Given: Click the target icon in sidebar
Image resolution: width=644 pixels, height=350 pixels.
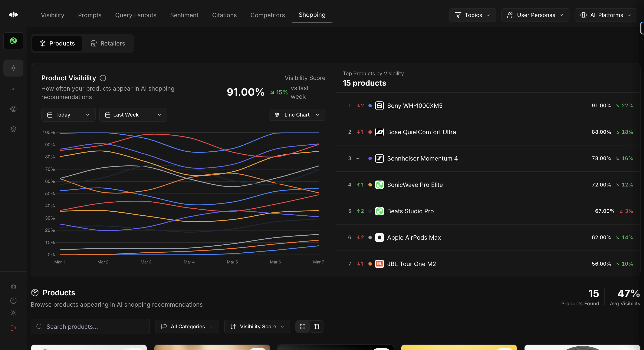Looking at the screenshot, I should 13,109.
